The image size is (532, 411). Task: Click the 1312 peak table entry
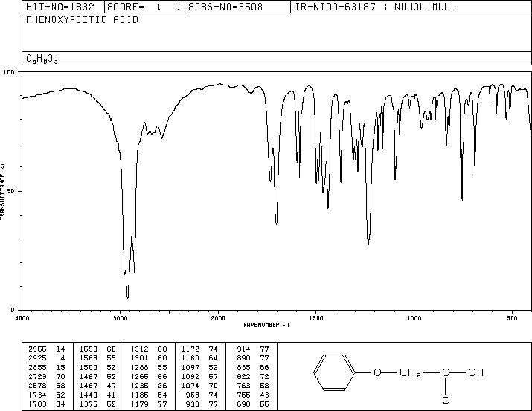149,349
